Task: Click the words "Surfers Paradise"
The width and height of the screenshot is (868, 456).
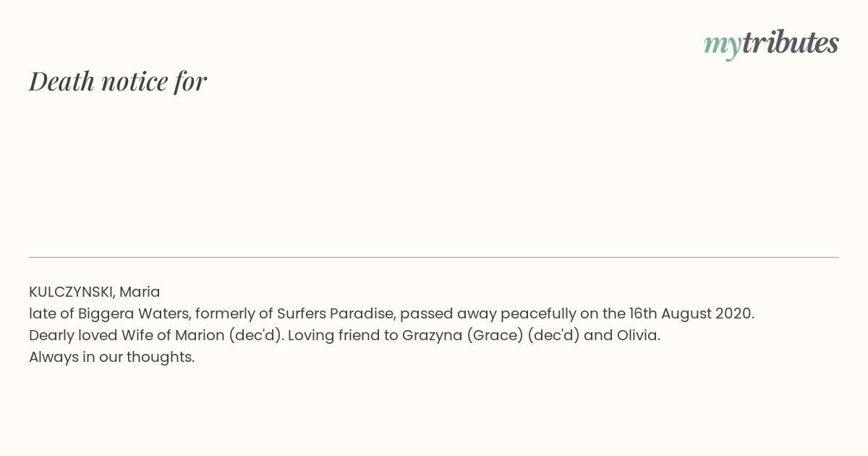Action: pyautogui.click(x=336, y=314)
